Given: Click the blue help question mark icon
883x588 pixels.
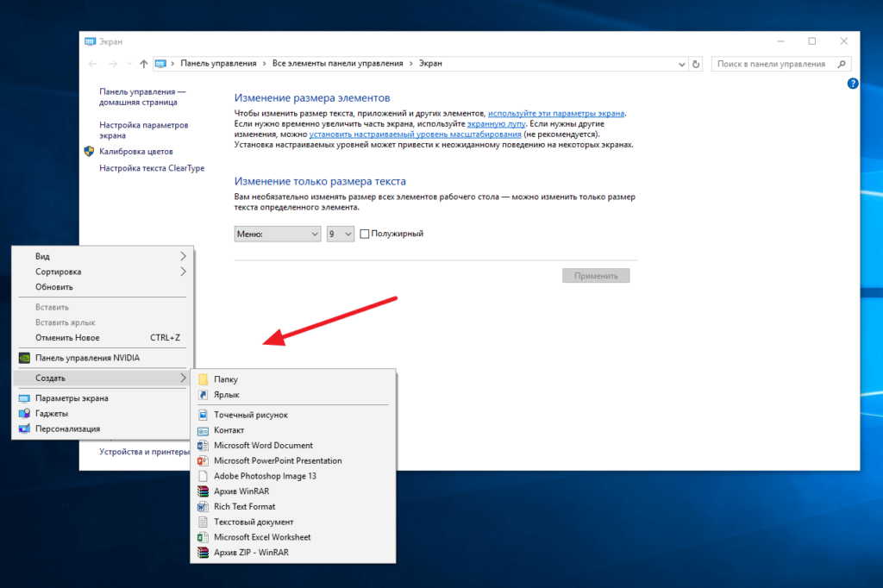Looking at the screenshot, I should pyautogui.click(x=853, y=84).
